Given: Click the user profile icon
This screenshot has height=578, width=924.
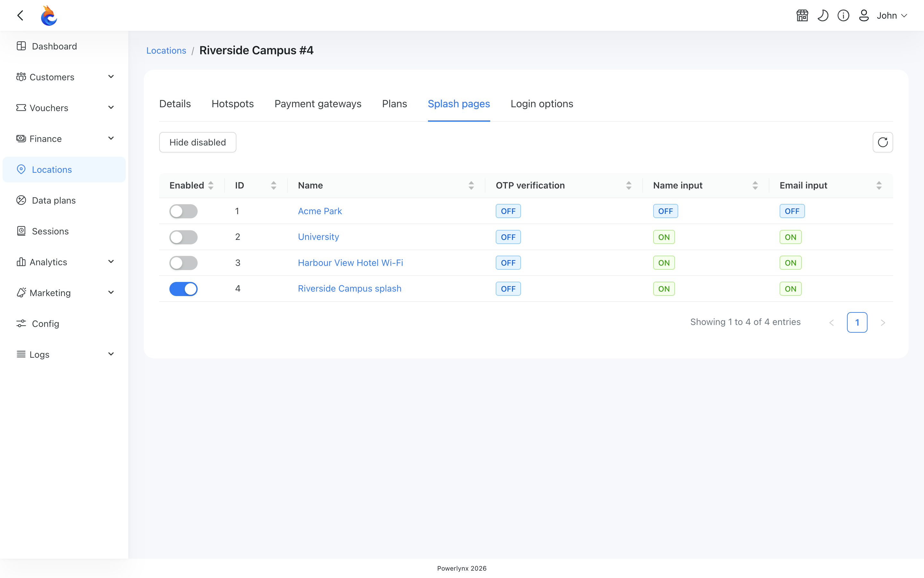Looking at the screenshot, I should [x=864, y=15].
